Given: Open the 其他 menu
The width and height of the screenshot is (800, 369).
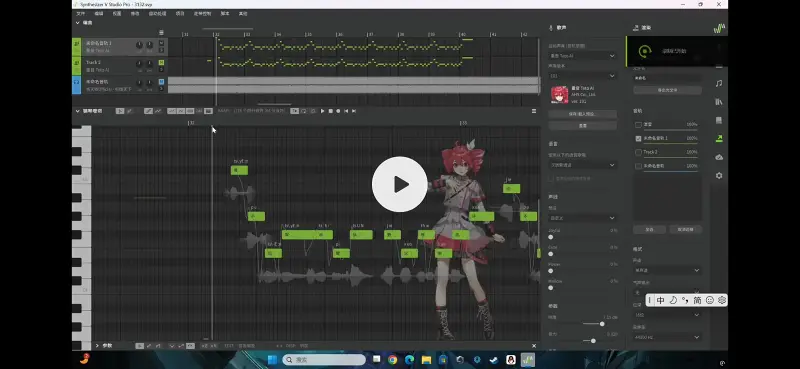Looking at the screenshot, I should click(x=243, y=13).
